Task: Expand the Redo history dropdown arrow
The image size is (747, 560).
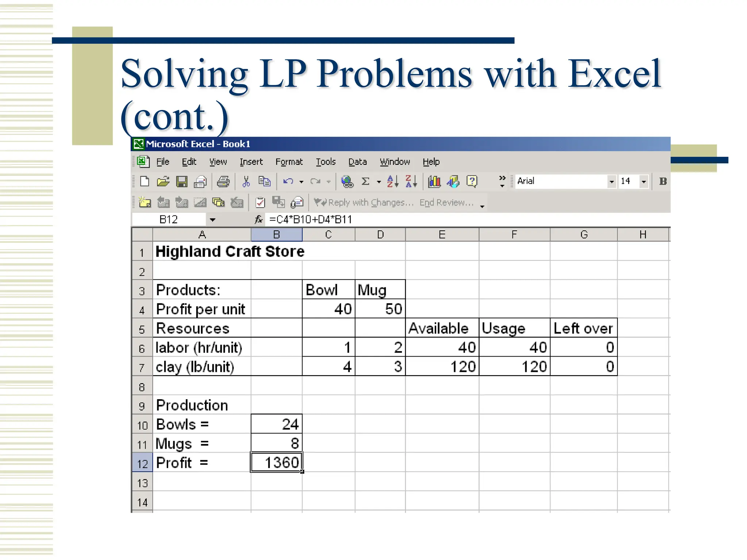Action: [x=329, y=182]
